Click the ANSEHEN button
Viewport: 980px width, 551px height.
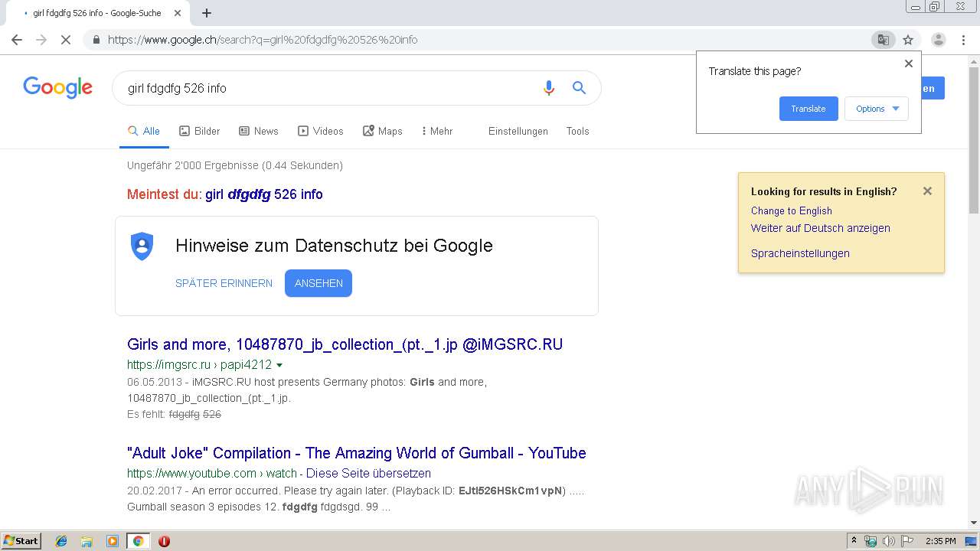pyautogui.click(x=318, y=283)
